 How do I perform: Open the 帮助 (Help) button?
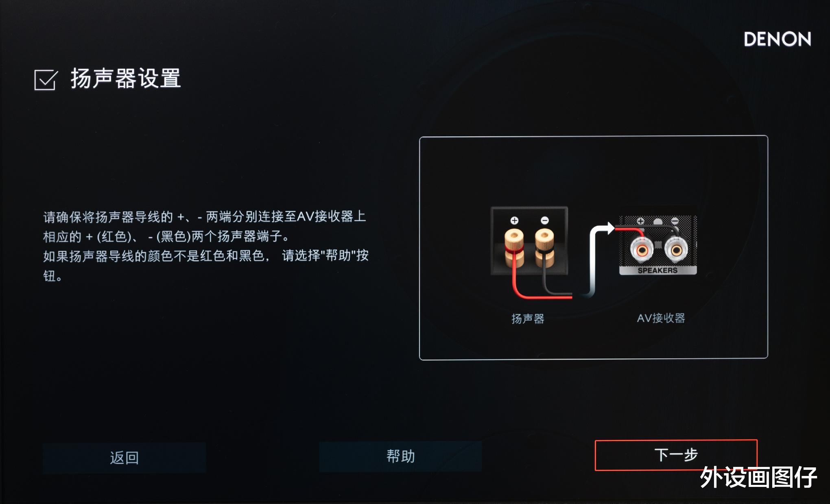400,456
